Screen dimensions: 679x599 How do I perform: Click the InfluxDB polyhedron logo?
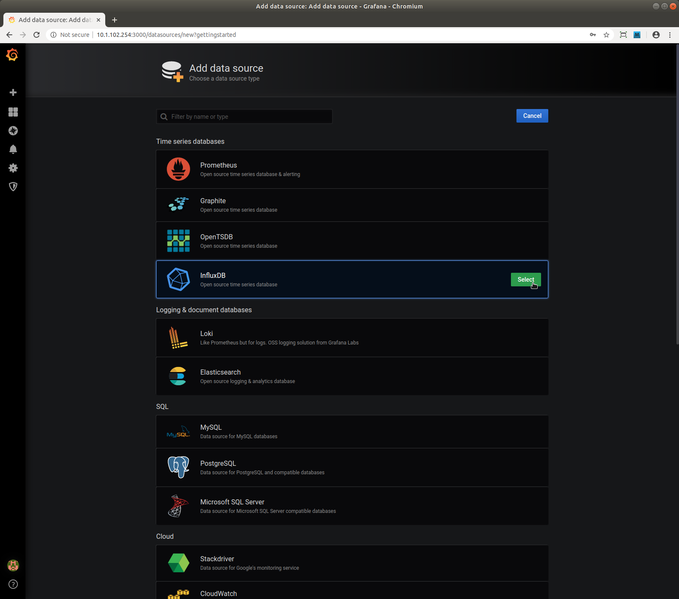click(x=178, y=279)
